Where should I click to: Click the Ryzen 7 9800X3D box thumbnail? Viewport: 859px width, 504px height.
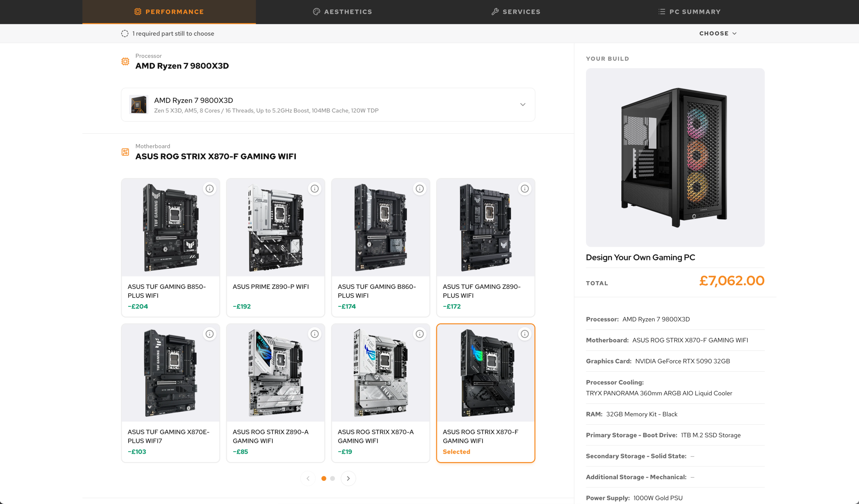point(139,104)
